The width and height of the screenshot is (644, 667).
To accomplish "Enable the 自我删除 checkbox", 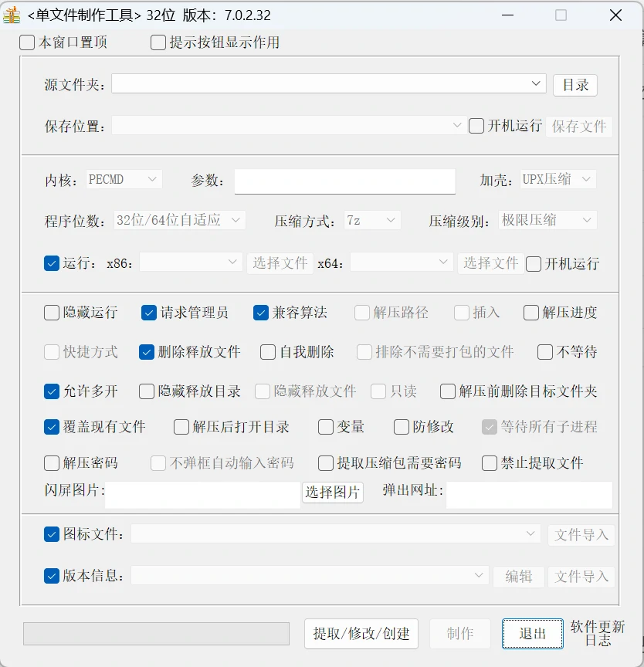I will pos(267,352).
